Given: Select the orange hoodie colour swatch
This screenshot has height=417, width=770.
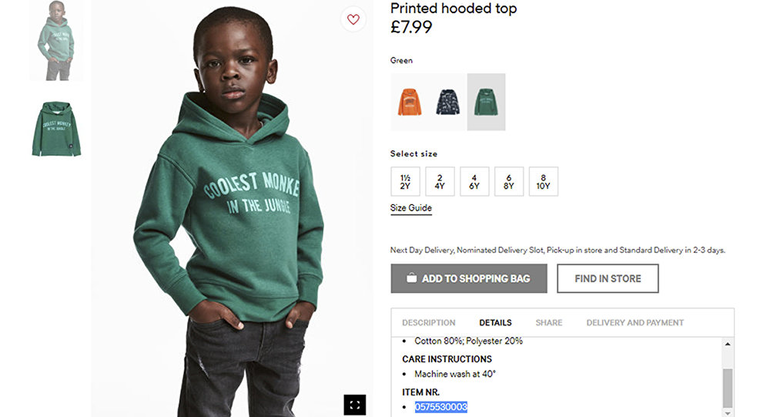Looking at the screenshot, I should tap(409, 101).
